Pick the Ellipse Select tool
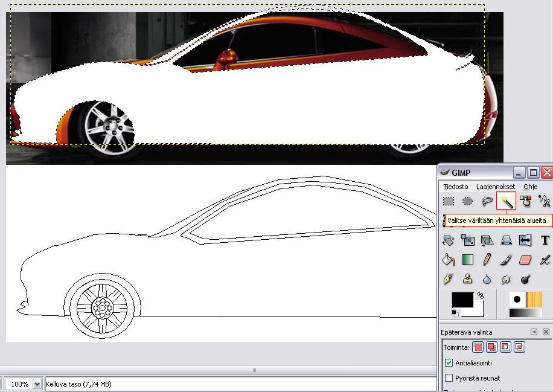The image size is (553, 392). (x=467, y=201)
